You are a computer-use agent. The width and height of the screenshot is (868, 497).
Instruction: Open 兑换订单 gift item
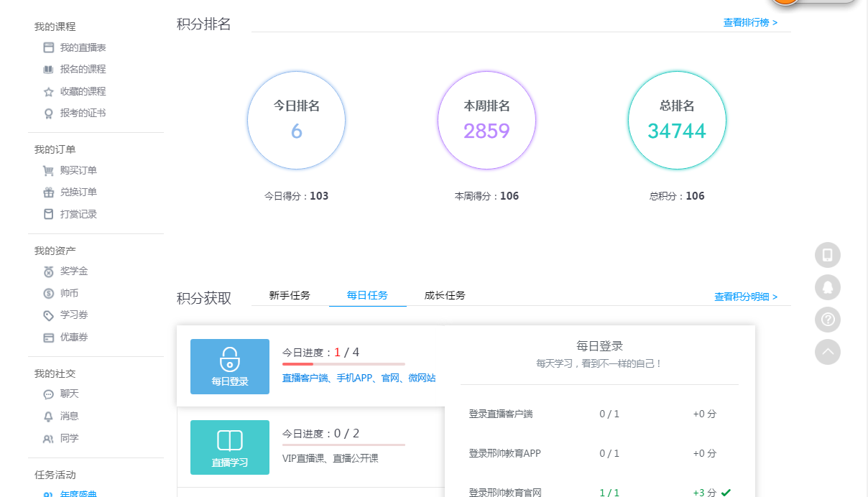[78, 192]
